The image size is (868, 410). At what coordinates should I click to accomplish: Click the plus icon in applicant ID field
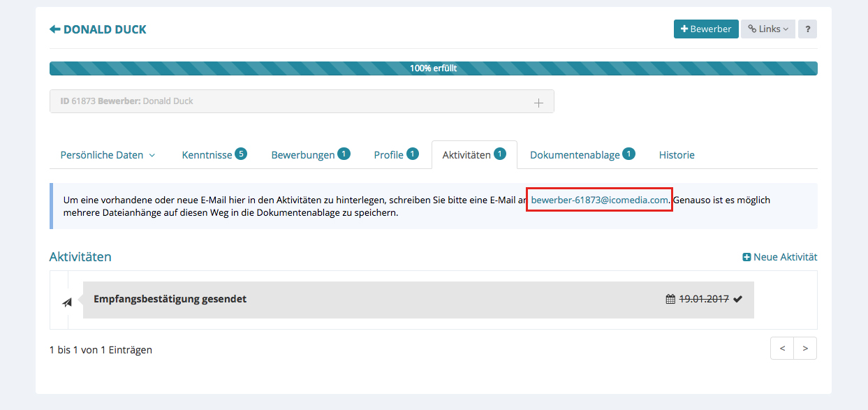pyautogui.click(x=538, y=103)
